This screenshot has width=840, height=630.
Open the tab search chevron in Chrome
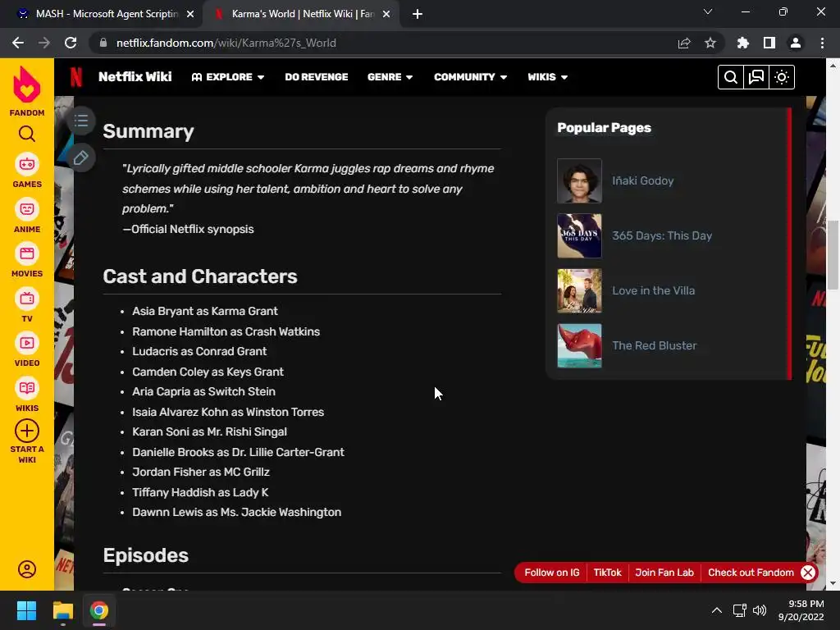[x=708, y=11]
